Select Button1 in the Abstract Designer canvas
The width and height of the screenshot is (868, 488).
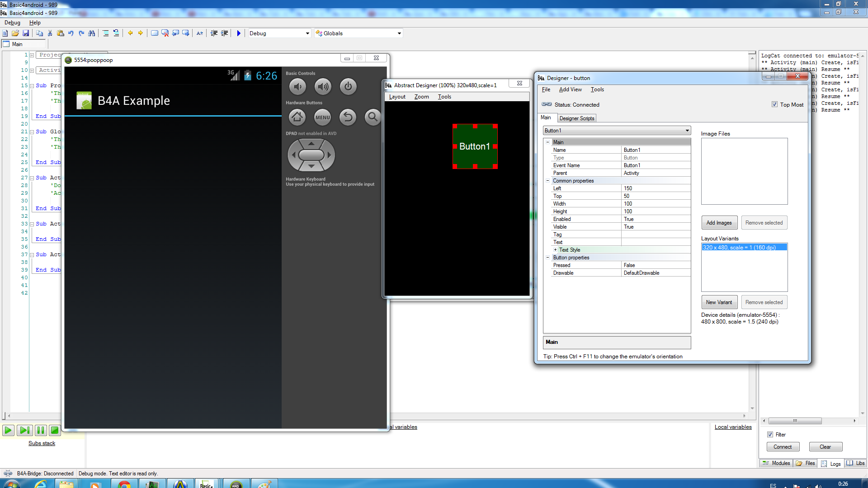coord(475,146)
